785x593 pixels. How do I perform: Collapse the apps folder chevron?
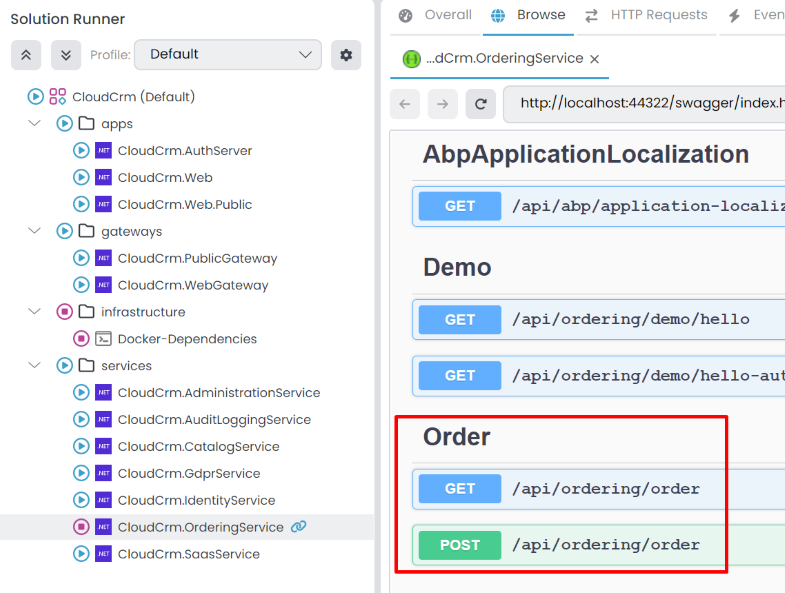tap(35, 124)
